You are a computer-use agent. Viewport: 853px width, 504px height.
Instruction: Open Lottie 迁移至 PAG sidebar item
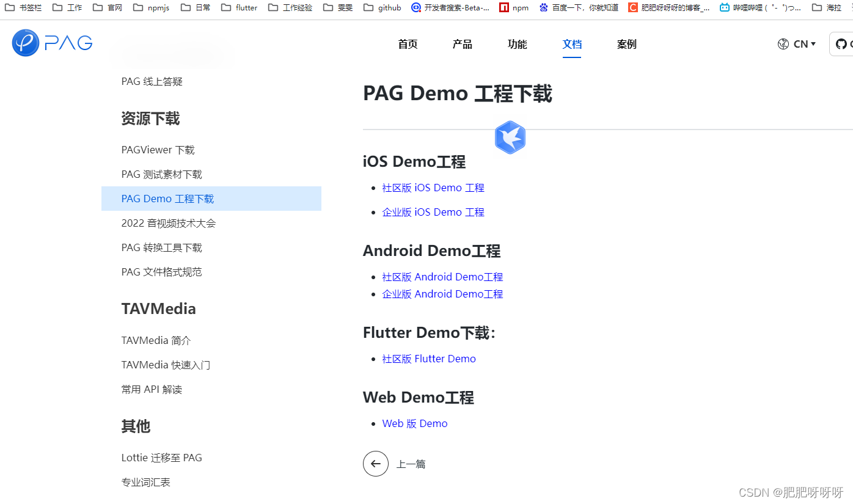[x=162, y=458]
